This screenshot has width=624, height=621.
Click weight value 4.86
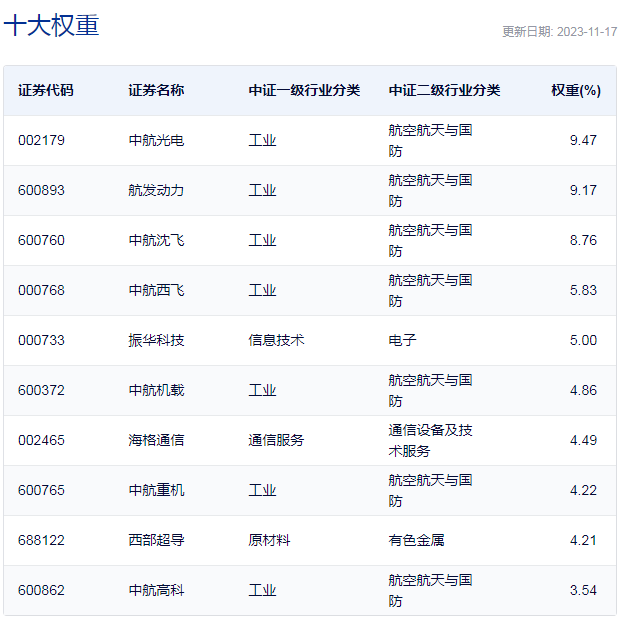coord(583,390)
